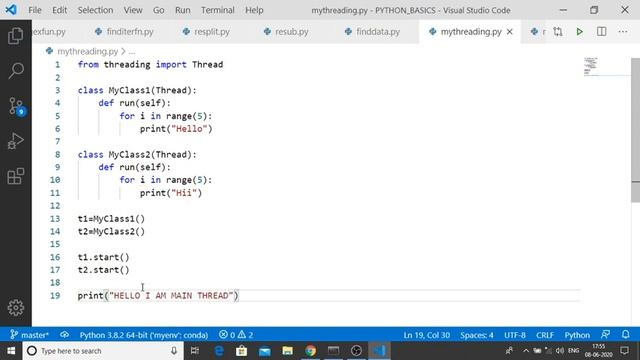The image size is (640, 360).
Task: Open the Go menu
Action: coord(158,10)
